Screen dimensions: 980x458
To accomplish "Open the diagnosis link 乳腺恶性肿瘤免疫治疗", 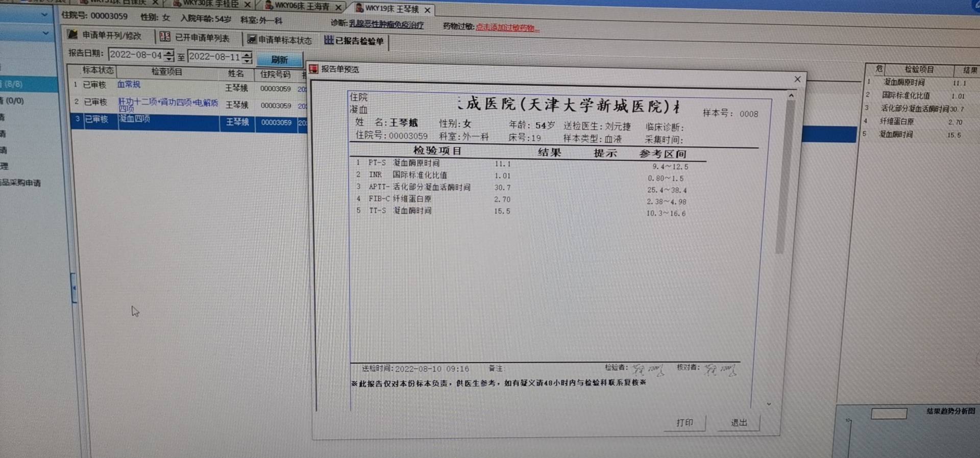I will [386, 24].
